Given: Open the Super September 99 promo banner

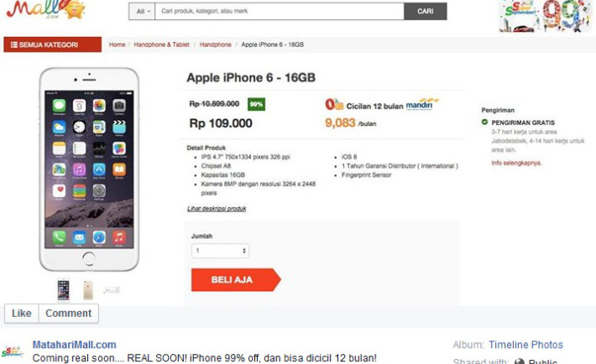Looking at the screenshot, I should [544, 16].
